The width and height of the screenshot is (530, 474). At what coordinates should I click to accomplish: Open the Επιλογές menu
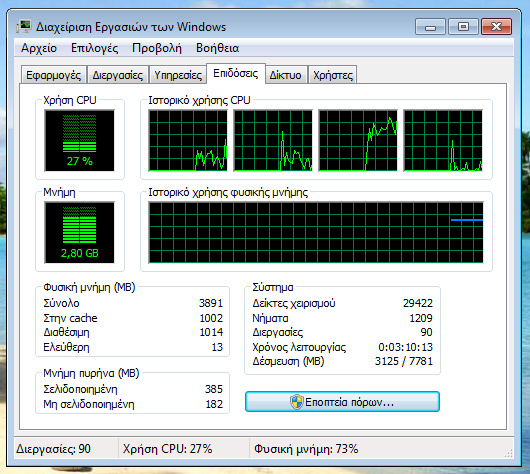click(x=94, y=48)
